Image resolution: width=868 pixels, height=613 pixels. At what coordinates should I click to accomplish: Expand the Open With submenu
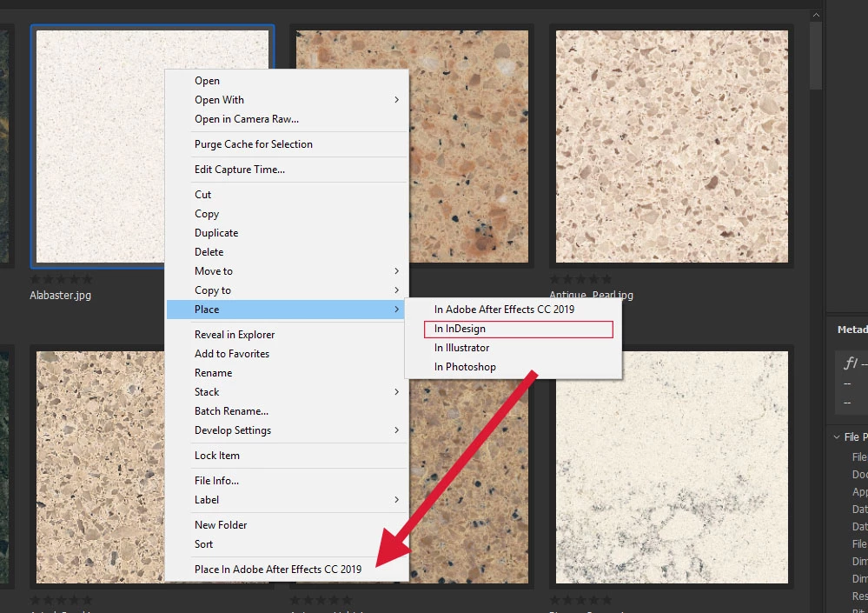tap(287, 100)
